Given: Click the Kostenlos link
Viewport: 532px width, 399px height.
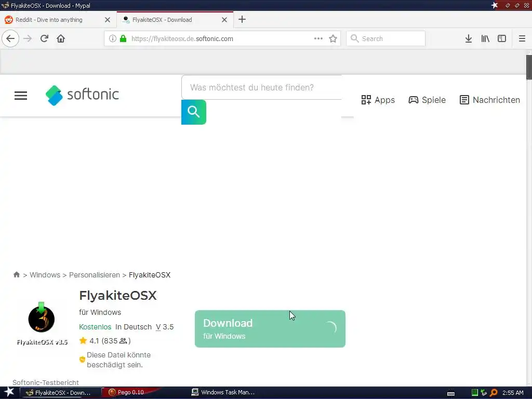Looking at the screenshot, I should [x=95, y=327].
